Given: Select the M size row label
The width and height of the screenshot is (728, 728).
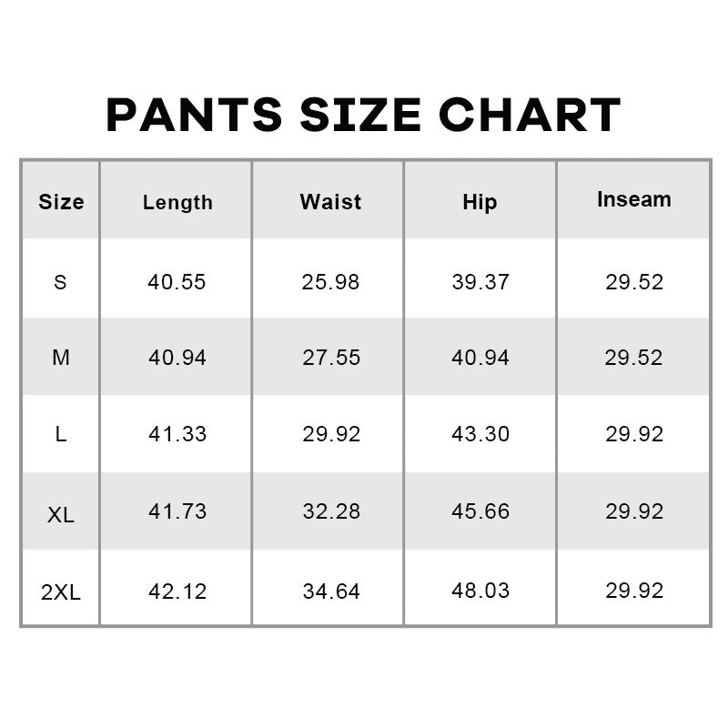Looking at the screenshot, I should coord(61,358).
